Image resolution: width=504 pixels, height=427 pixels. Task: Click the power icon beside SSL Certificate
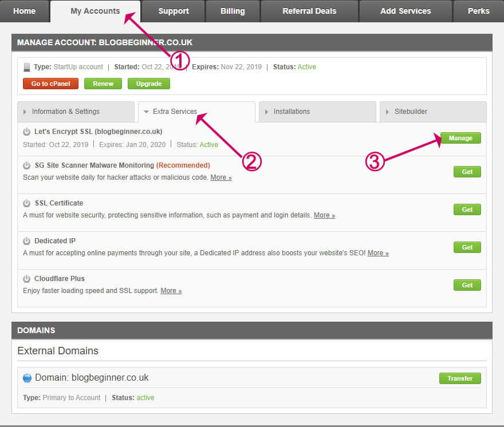tap(27, 203)
